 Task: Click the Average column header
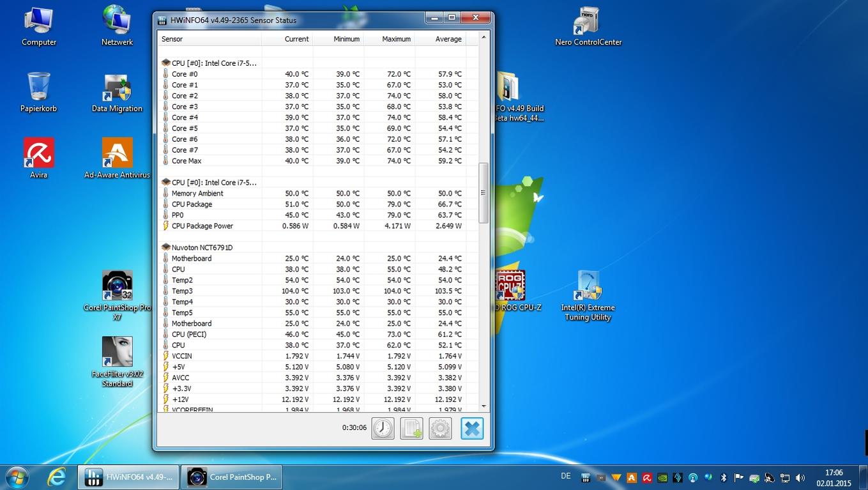pyautogui.click(x=441, y=39)
